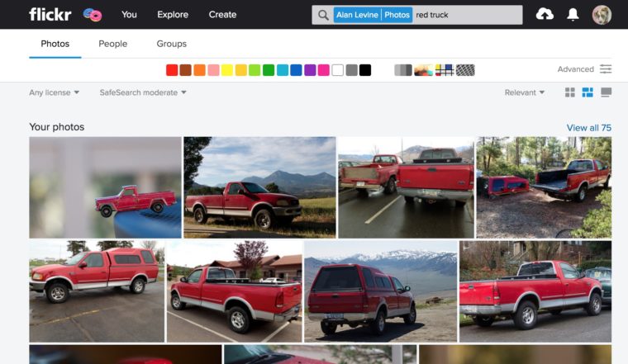Expand the Relevant sort dropdown

[525, 92]
